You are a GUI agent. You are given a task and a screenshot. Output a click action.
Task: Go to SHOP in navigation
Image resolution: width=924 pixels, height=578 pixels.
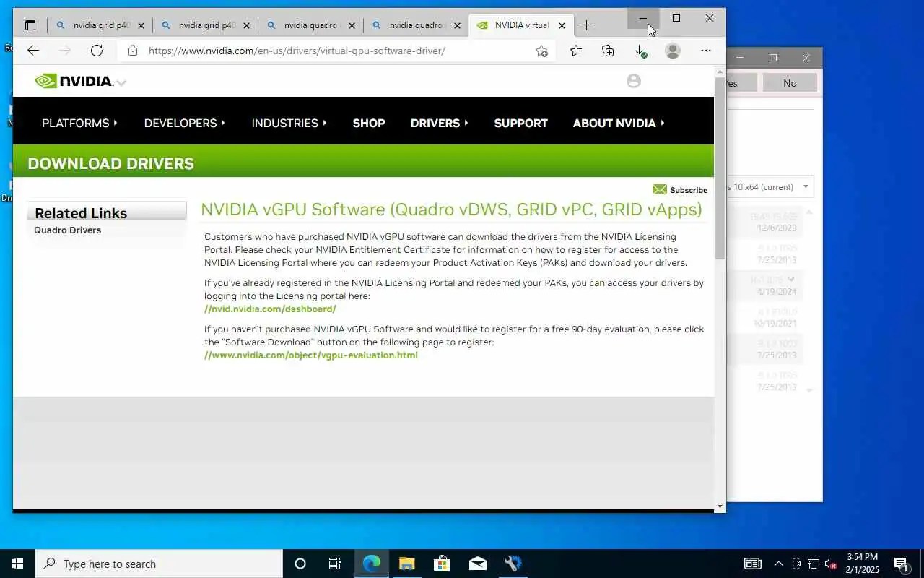369,123
